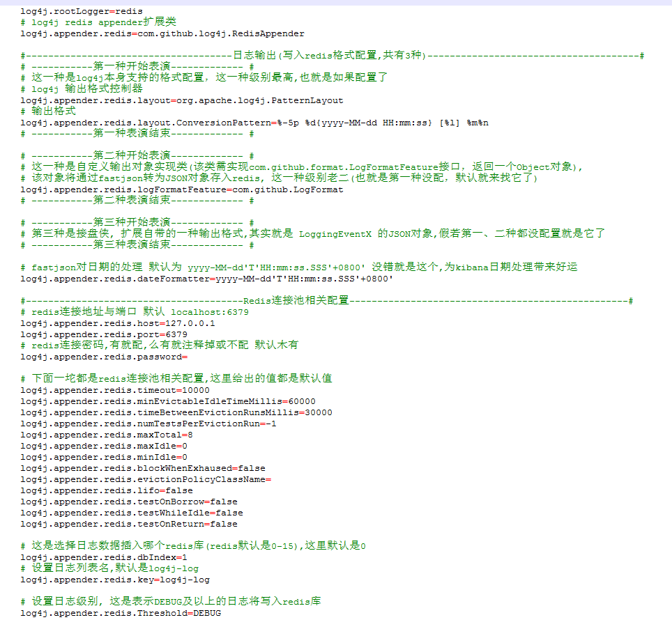
Task: Click the line log4j.rootLogger=redis
Action: tap(82, 11)
